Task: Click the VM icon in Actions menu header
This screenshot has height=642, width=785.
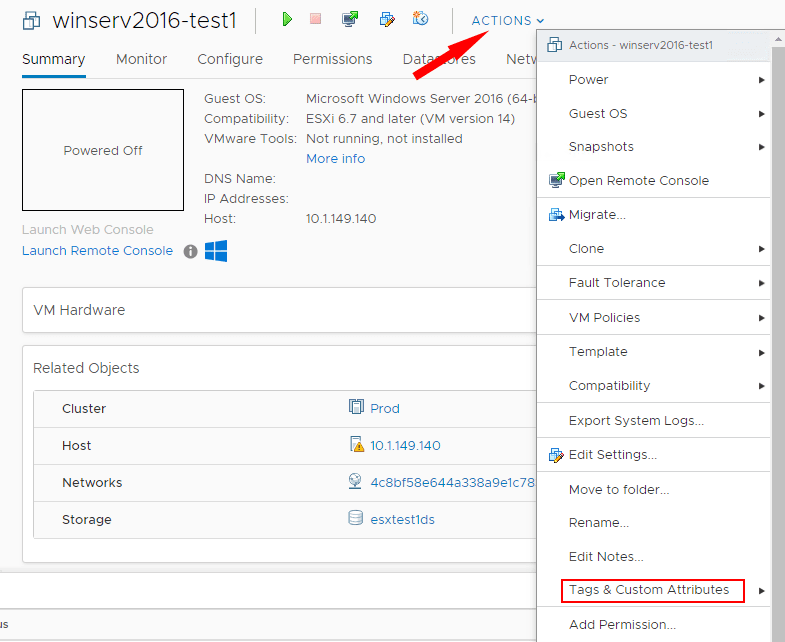Action: pos(554,45)
